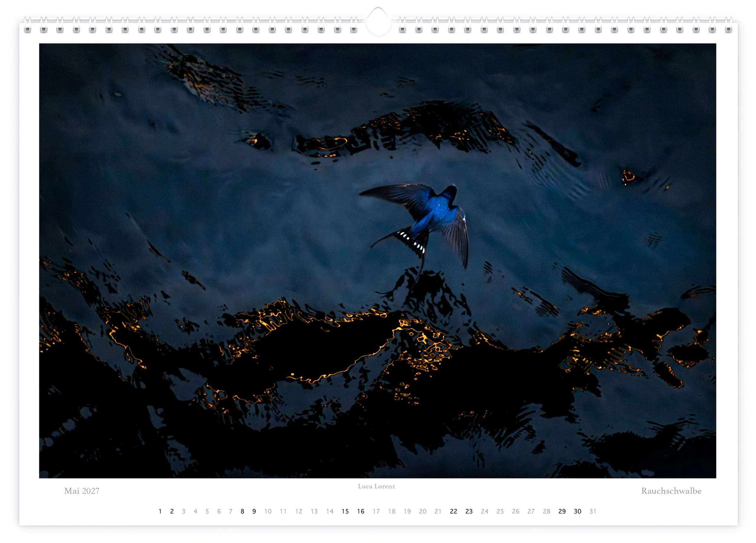The width and height of the screenshot is (756, 543).
Task: Select day 20 in the date row
Action: click(x=423, y=511)
